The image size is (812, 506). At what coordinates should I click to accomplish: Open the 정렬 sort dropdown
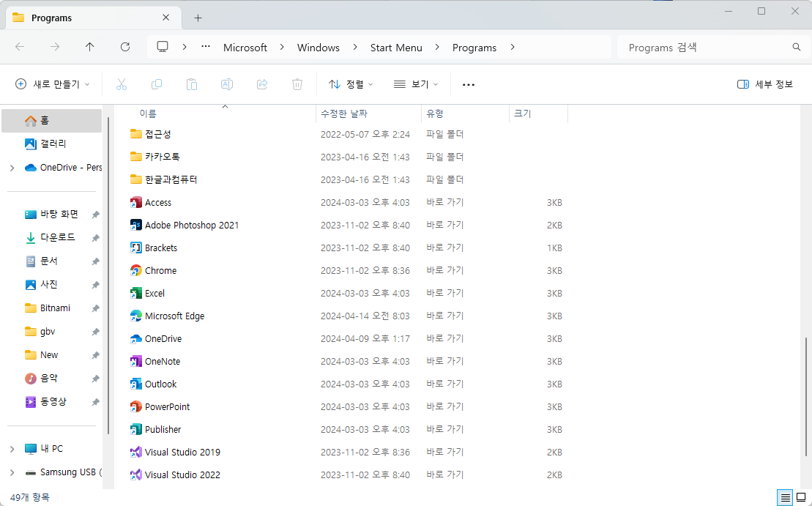351,84
